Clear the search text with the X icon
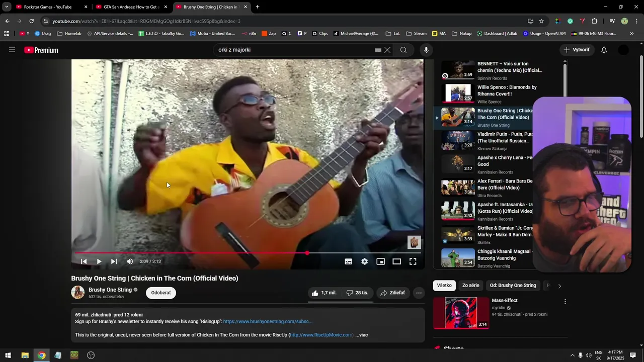This screenshot has width=644, height=362. (x=387, y=50)
